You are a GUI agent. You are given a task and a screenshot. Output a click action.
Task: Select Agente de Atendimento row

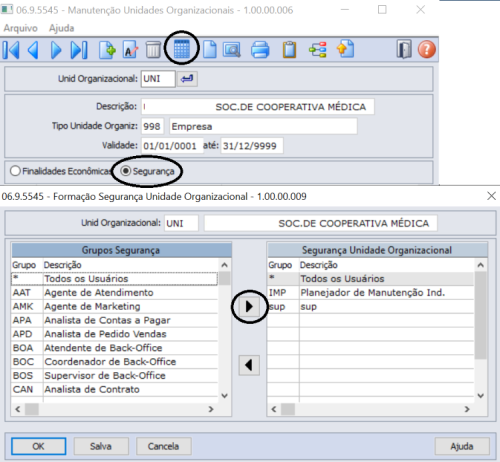coord(115,293)
